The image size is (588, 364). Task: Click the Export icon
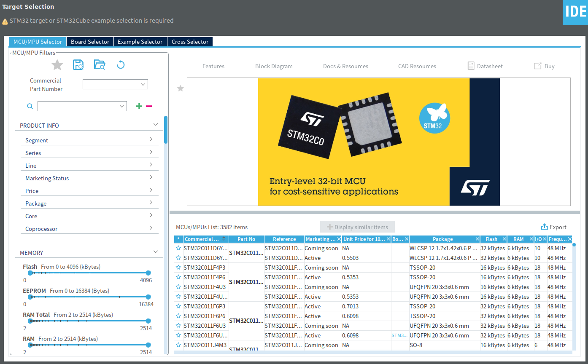tap(544, 227)
